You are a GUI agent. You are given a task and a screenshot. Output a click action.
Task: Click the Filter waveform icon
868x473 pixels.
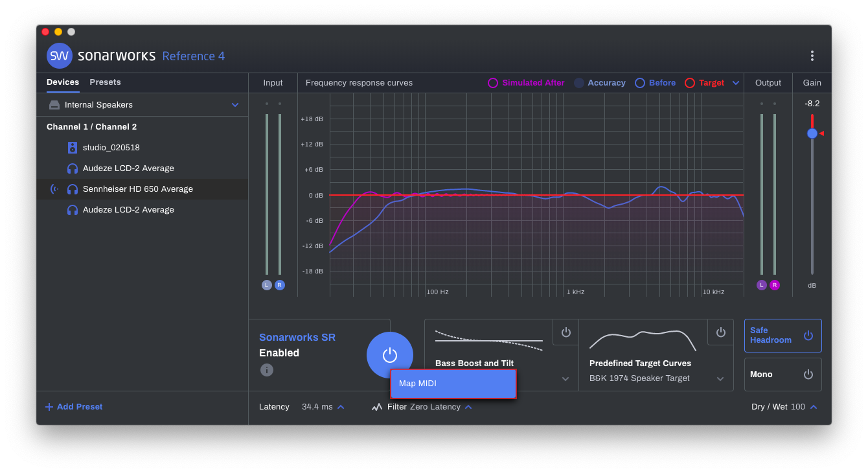(x=377, y=407)
